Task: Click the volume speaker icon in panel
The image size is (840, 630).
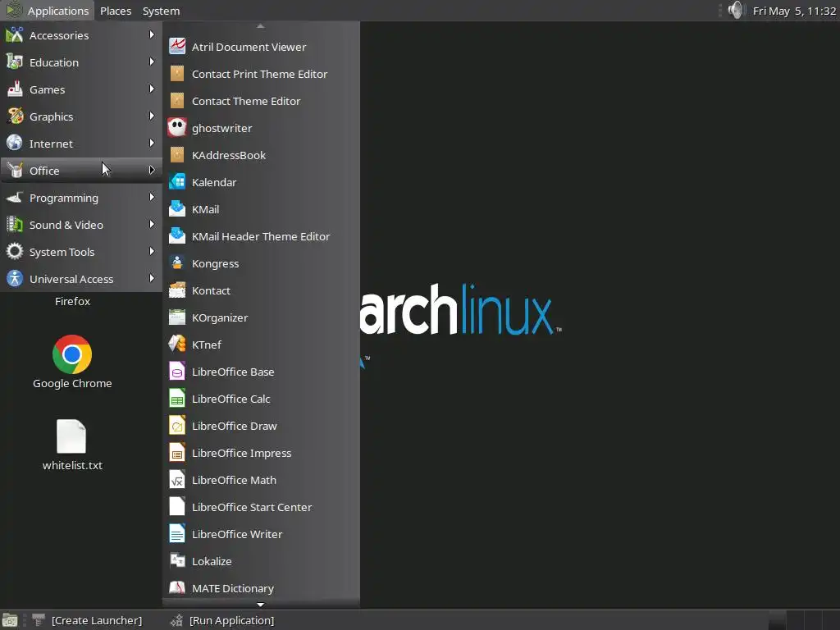Action: (737, 10)
